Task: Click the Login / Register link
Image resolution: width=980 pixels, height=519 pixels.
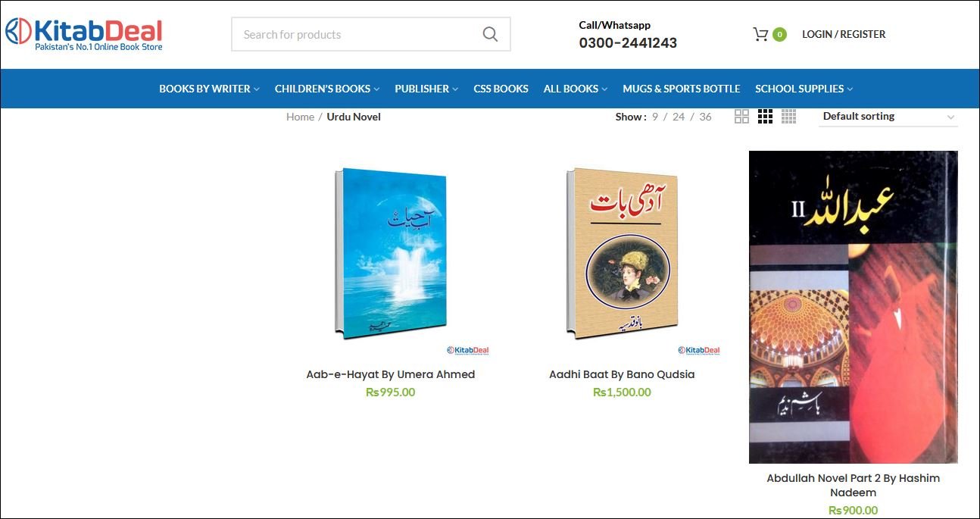Action: pyautogui.click(x=844, y=34)
